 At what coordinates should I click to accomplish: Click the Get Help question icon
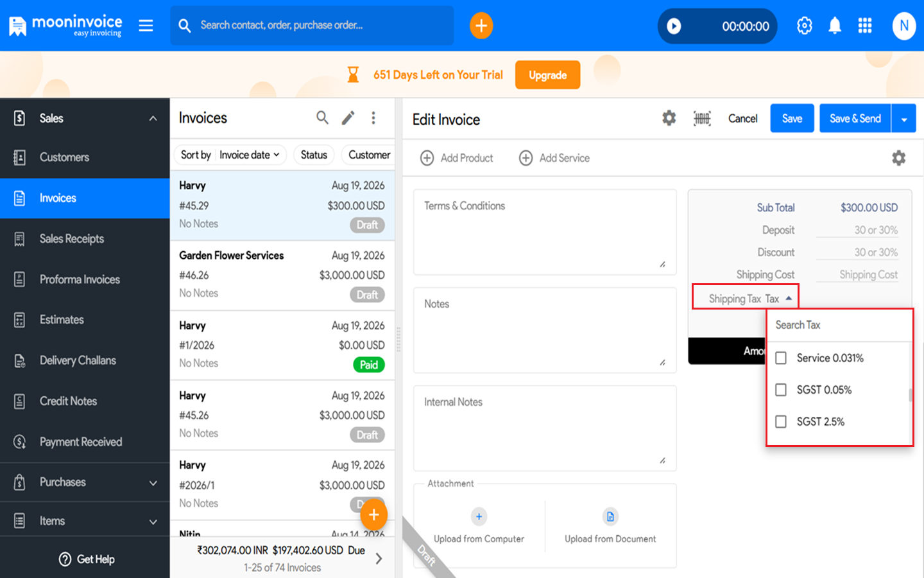coord(65,559)
